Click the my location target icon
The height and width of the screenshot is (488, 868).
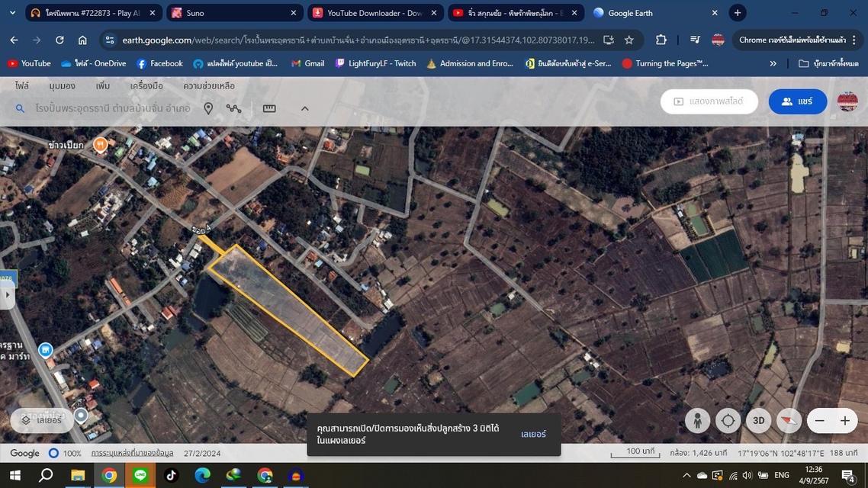[728, 420]
